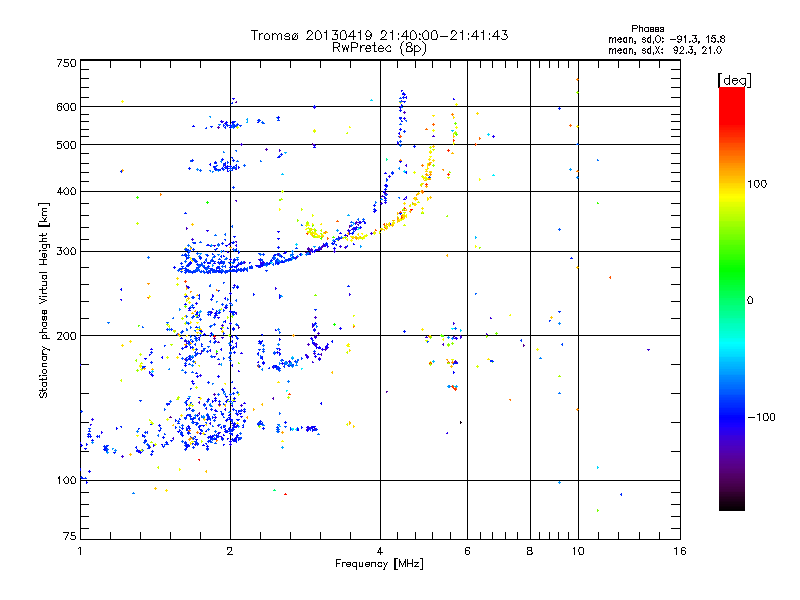Viewport: 800px width, 600px height.
Task: Click the 'Stationary phase Virtual Height [km]' axis label
Action: (44, 300)
